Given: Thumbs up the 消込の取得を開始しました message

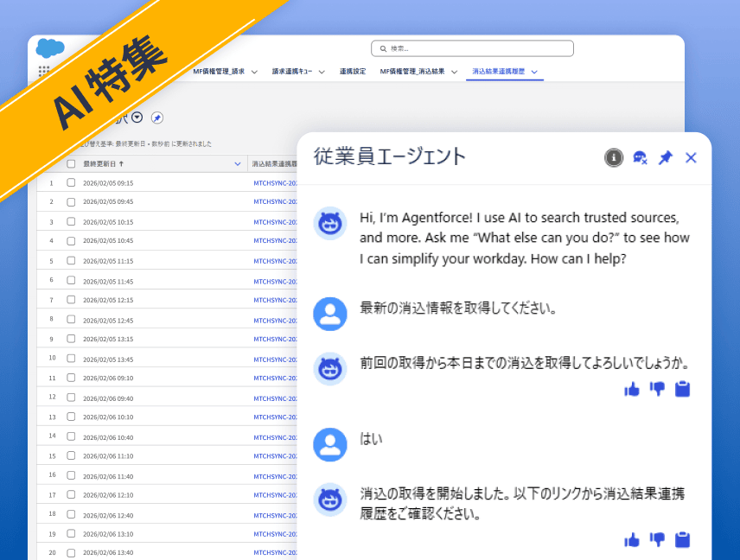Looking at the screenshot, I should point(632,539).
